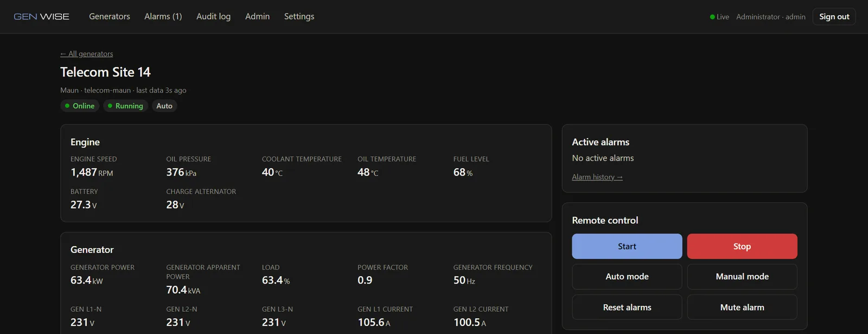Viewport: 868px width, 334px height.
Task: Click the green Live status indicator
Action: [x=719, y=17]
